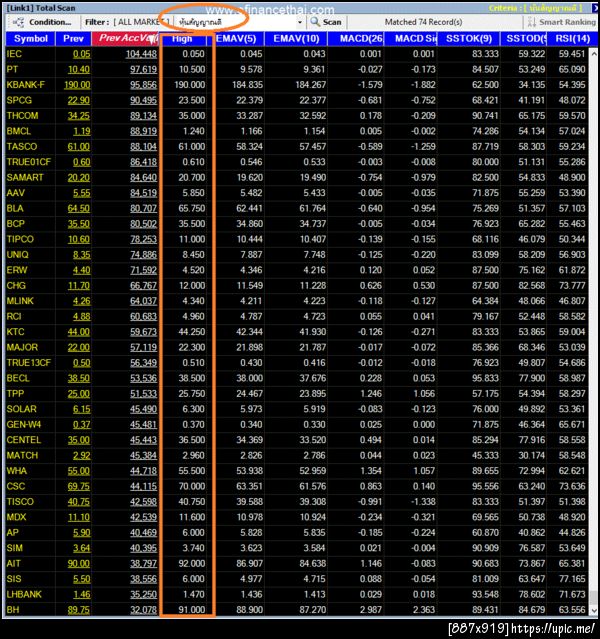Select the TRUE01CF symbol
The width and height of the screenshot is (600, 639).
(x=29, y=162)
